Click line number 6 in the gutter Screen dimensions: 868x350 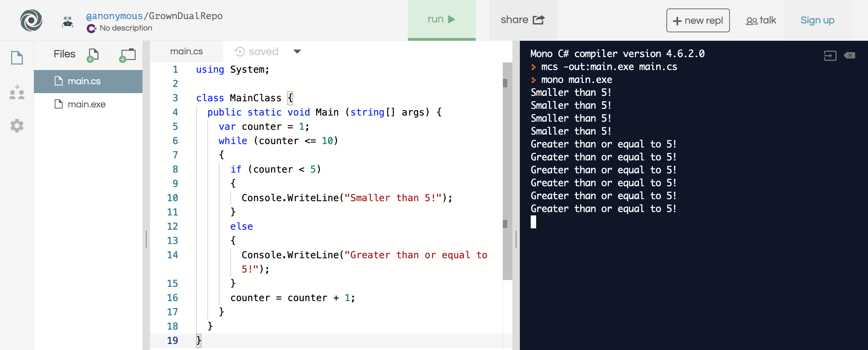click(x=175, y=141)
